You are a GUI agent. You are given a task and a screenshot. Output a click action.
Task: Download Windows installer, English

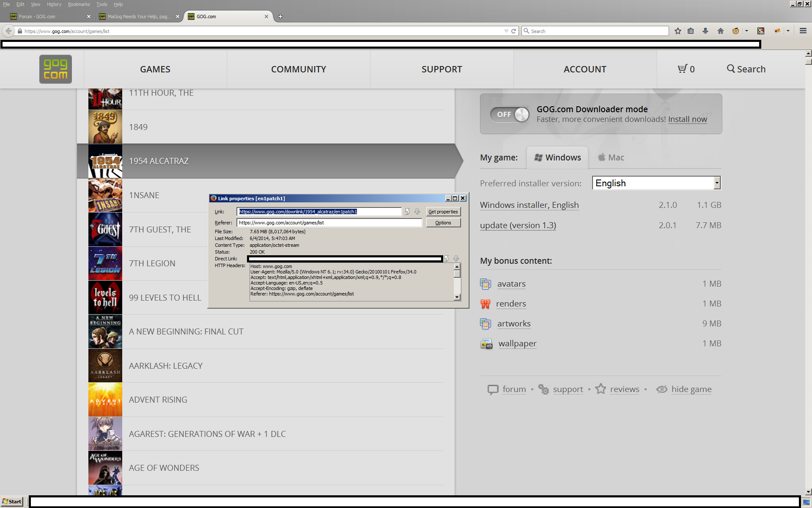point(529,205)
